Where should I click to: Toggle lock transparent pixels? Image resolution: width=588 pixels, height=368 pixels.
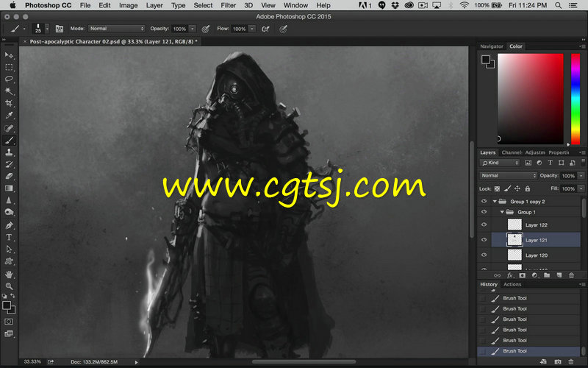498,188
